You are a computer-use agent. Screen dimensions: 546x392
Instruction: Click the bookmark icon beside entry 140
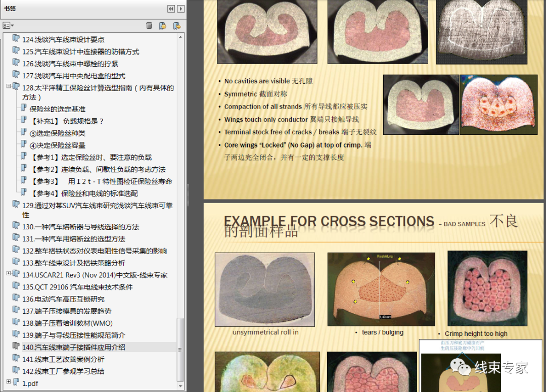click(x=16, y=347)
